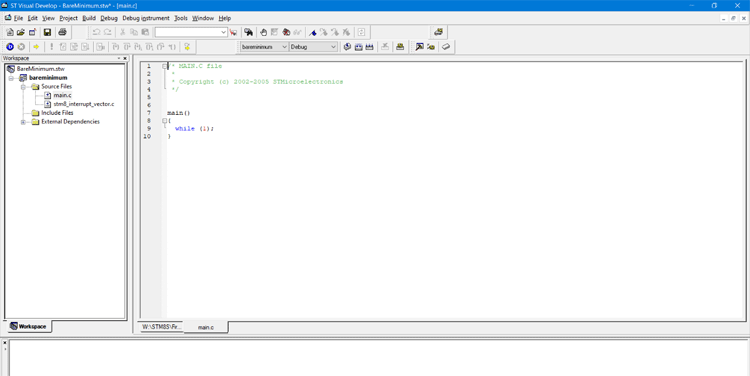Click the Open file folder icon
The height and width of the screenshot is (376, 750).
click(x=21, y=33)
